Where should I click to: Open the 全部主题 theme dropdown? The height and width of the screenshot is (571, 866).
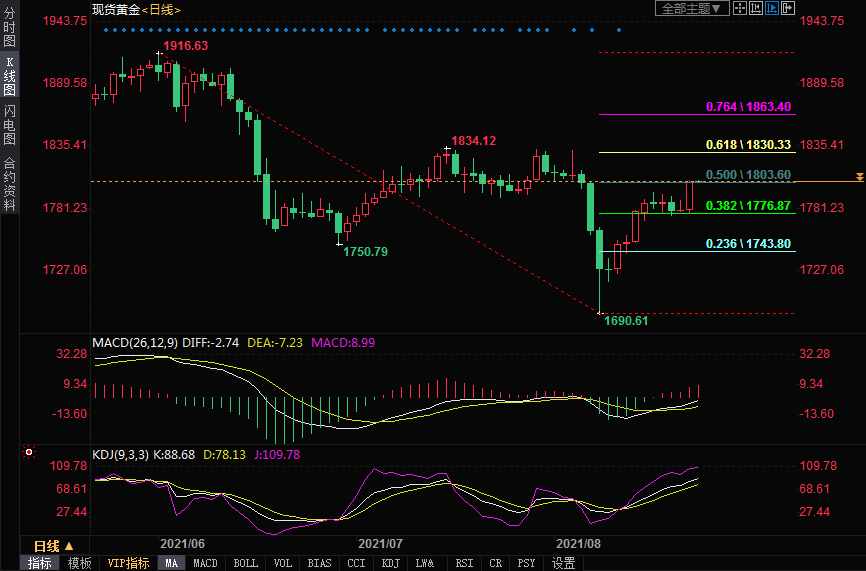pos(688,8)
